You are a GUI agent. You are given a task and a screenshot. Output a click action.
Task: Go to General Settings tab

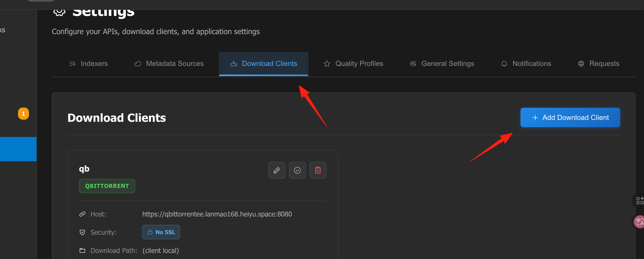pos(442,64)
